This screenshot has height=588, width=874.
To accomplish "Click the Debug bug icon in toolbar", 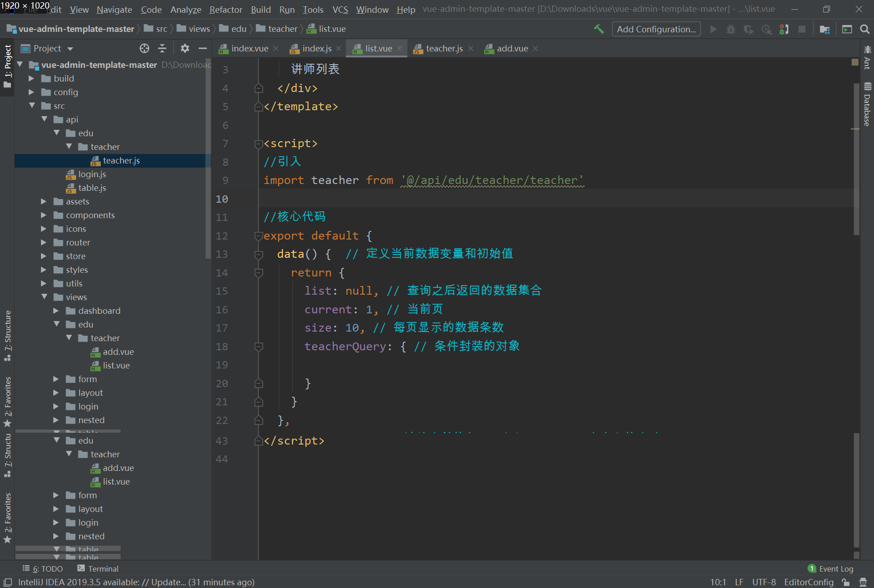I will click(731, 29).
